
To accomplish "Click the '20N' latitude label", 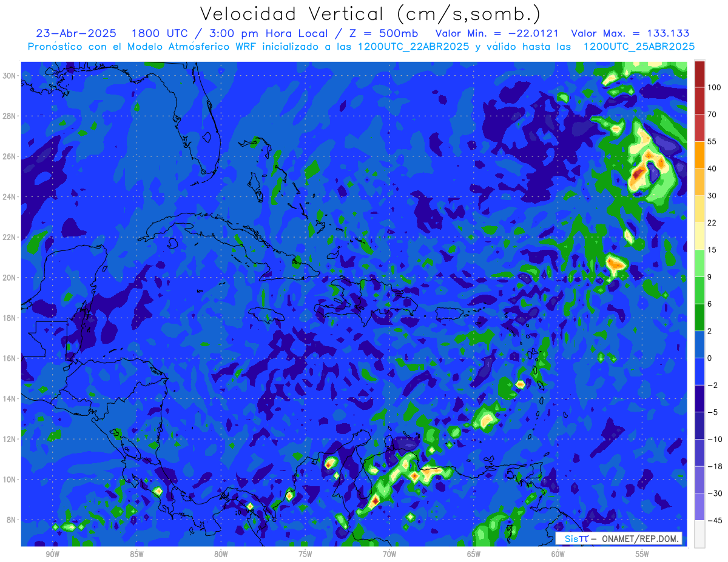I will pos(9,277).
